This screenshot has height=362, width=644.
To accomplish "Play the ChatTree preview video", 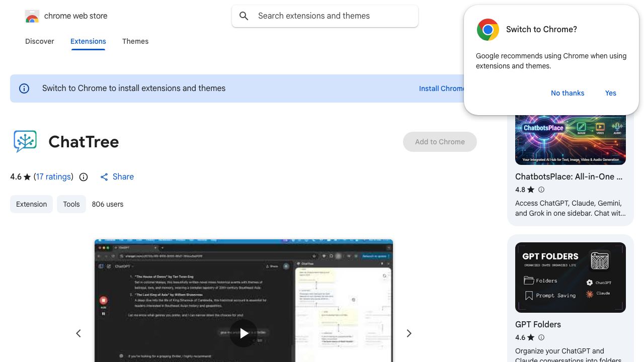I will [244, 333].
